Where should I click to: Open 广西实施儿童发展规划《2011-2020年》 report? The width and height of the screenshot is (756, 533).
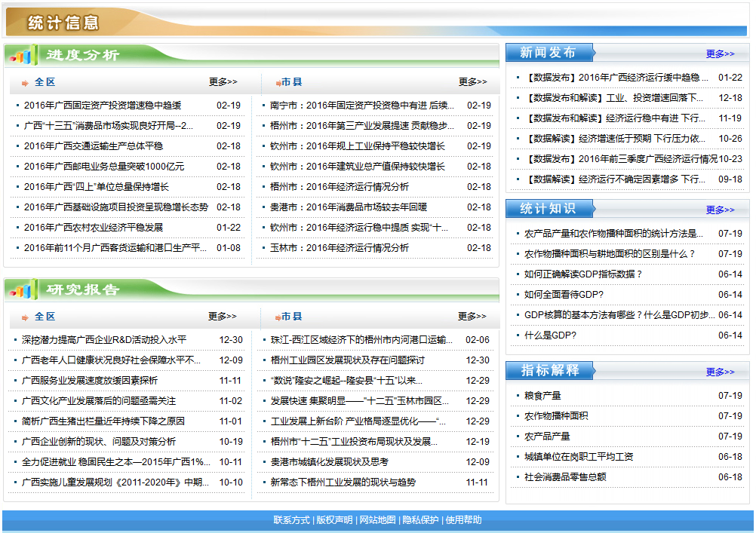pyautogui.click(x=115, y=482)
